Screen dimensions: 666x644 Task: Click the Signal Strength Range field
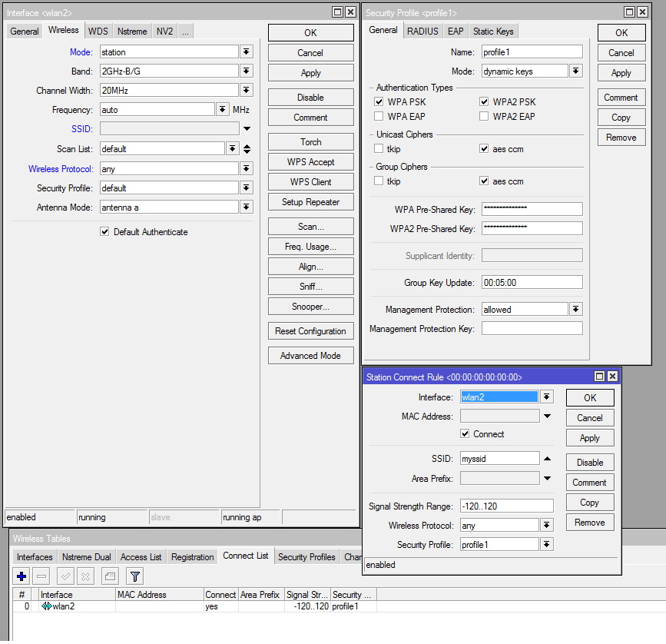pyautogui.click(x=506, y=506)
